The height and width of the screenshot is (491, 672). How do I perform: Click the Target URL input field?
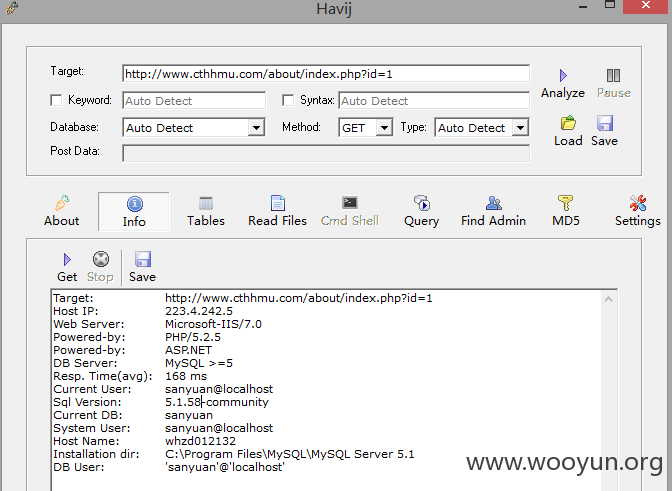(x=326, y=74)
